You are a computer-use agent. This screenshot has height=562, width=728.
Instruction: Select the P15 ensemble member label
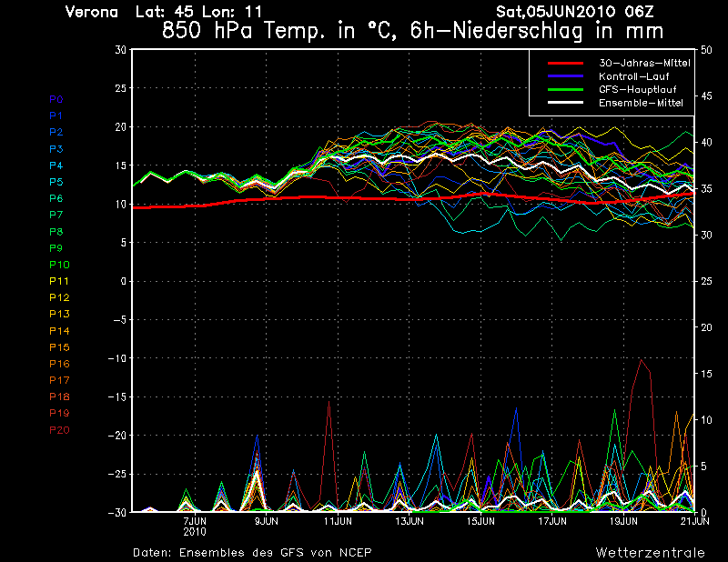coord(58,347)
